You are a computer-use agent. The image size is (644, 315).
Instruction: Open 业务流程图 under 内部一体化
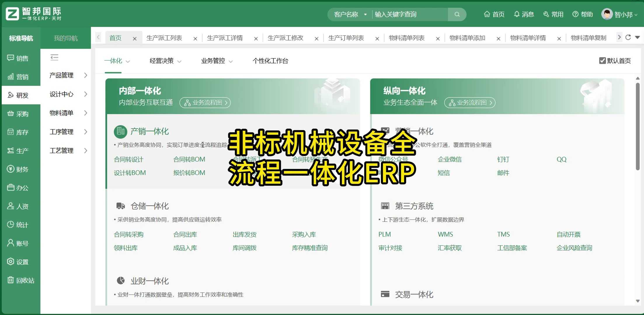click(205, 103)
